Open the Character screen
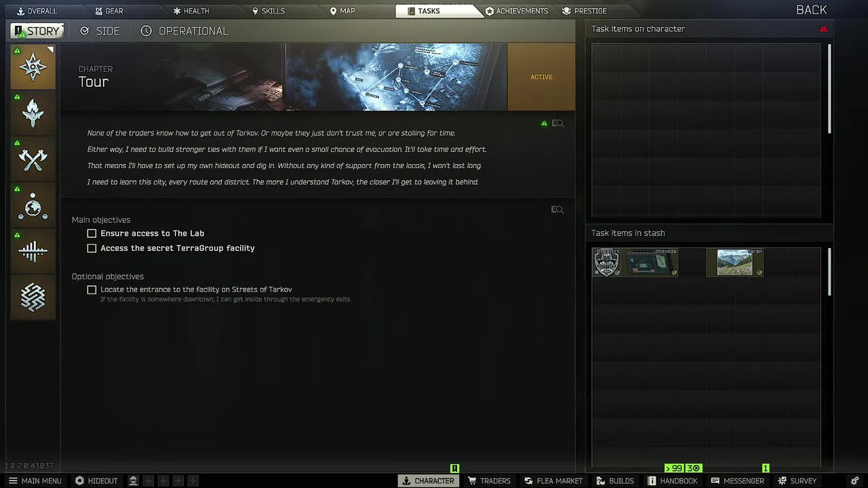This screenshot has width=868, height=488. (x=428, y=481)
